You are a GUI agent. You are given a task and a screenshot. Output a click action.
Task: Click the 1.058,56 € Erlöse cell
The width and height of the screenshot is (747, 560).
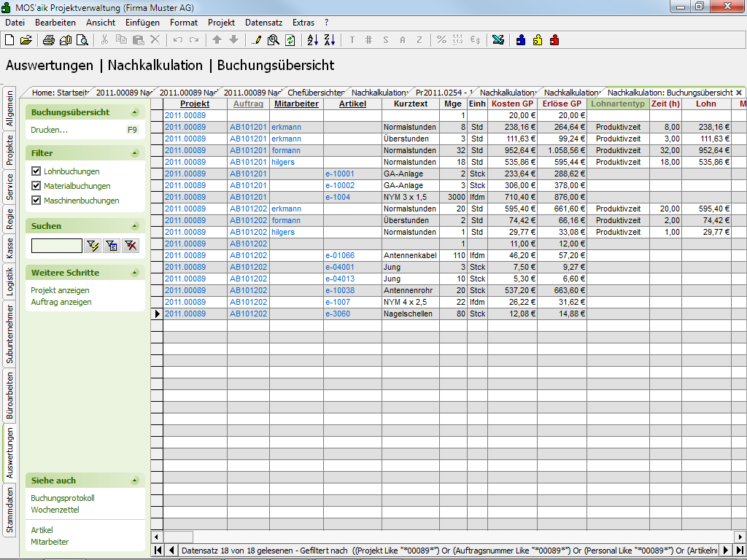562,150
